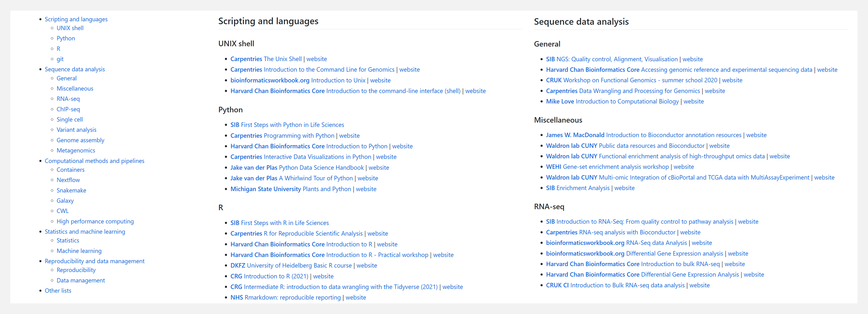
Task: Open A Whirlwind Tour of Python link
Action: click(291, 178)
